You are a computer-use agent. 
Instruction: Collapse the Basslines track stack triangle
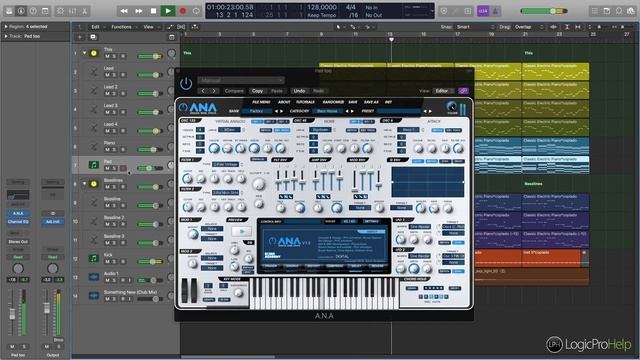(84, 184)
